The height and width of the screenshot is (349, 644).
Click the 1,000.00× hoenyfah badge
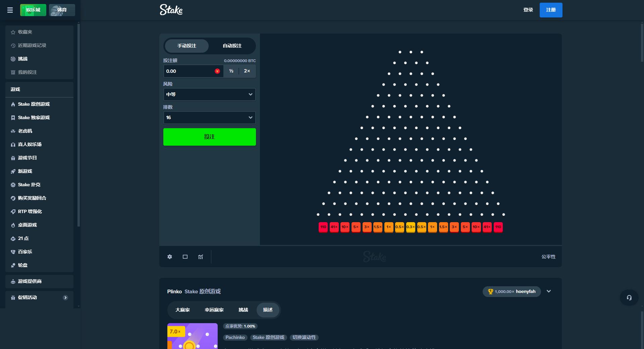[x=512, y=292]
